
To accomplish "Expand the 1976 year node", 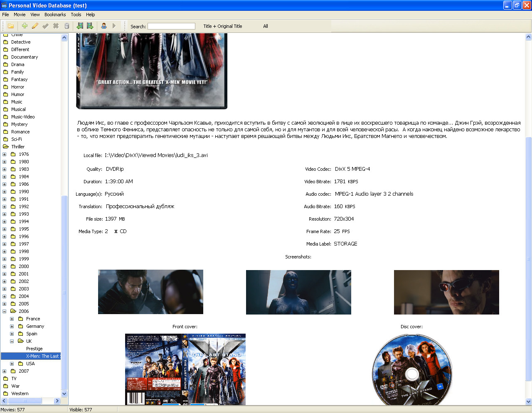I will (5, 154).
